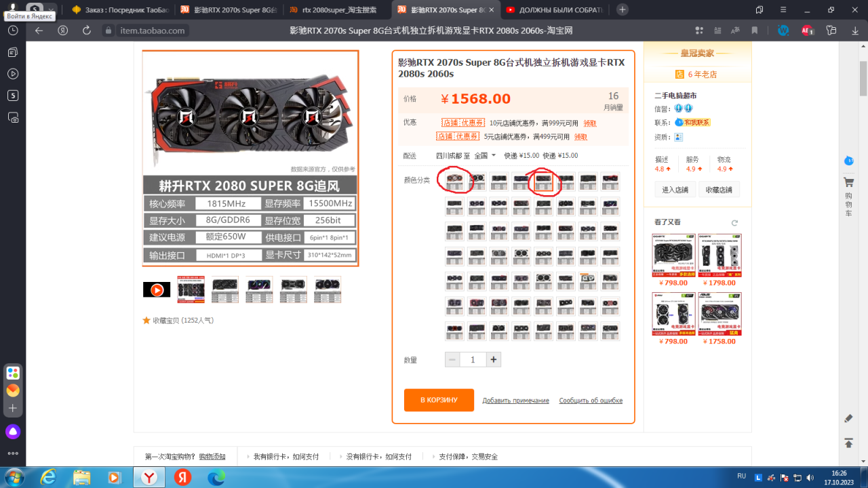
Task: Increase quantity with the plus stepper
Action: tap(493, 360)
